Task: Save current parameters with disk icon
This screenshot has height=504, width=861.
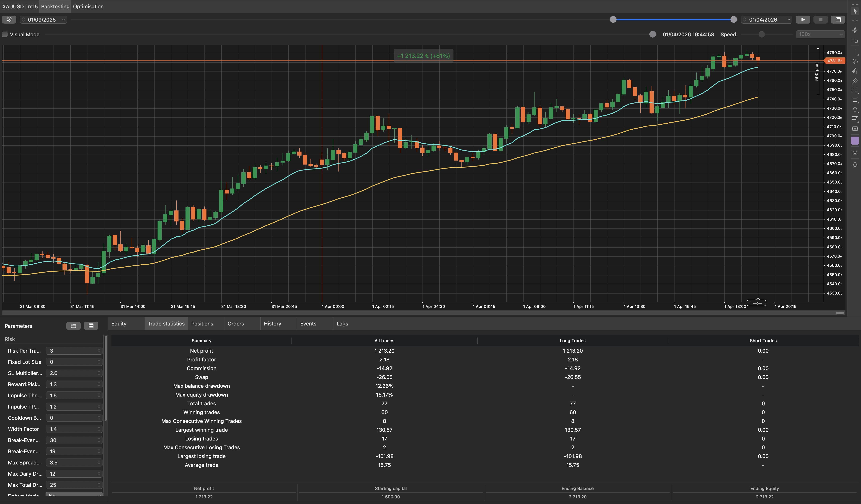Action: 91,326
